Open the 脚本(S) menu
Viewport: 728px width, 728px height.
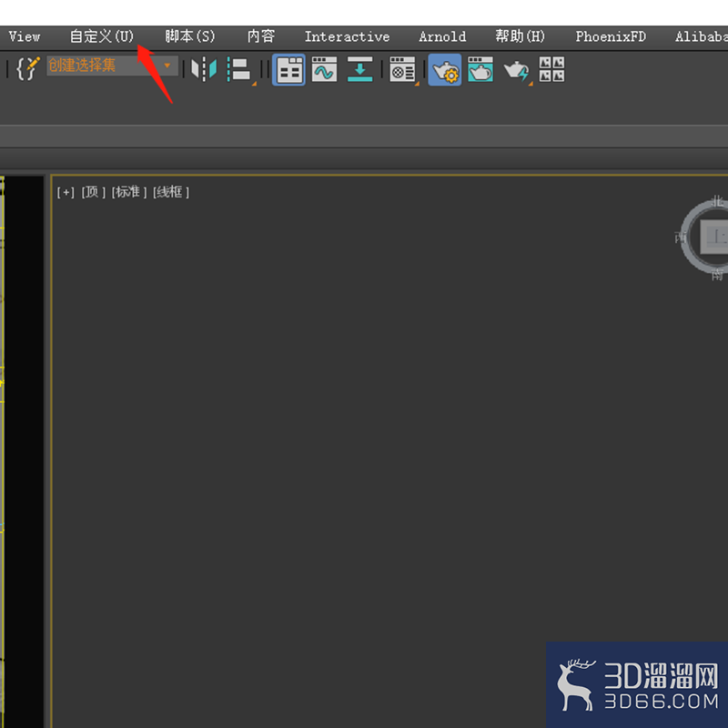[x=190, y=36]
